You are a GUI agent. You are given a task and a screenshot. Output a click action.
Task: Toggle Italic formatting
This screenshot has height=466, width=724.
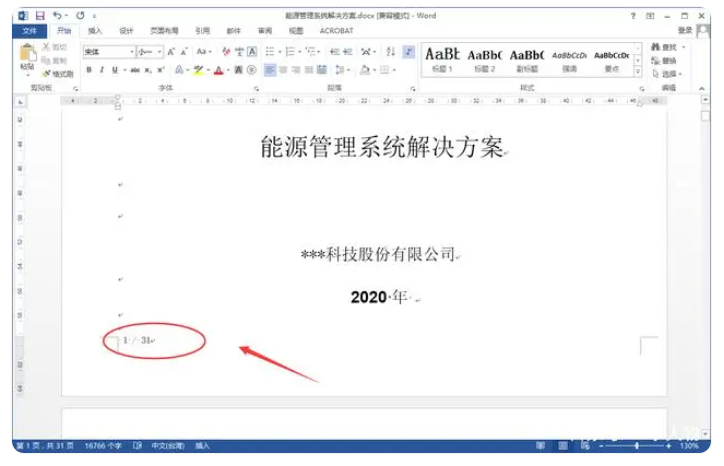[x=101, y=70]
